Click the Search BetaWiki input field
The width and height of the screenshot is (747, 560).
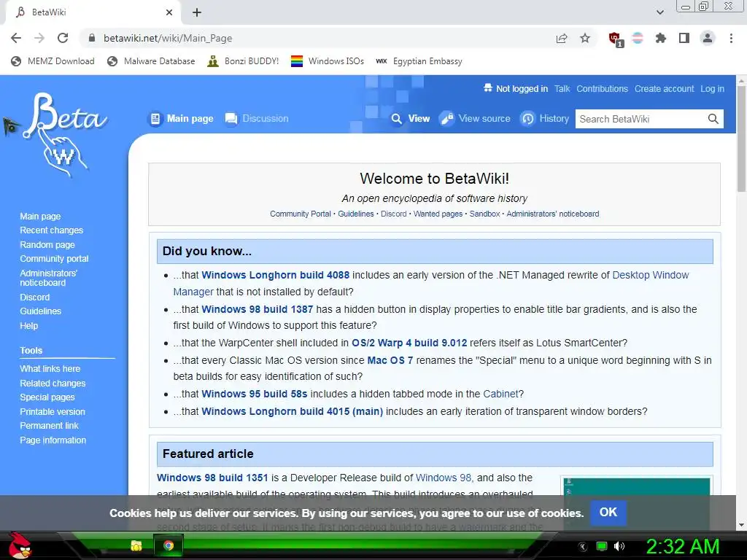pyautogui.click(x=640, y=119)
